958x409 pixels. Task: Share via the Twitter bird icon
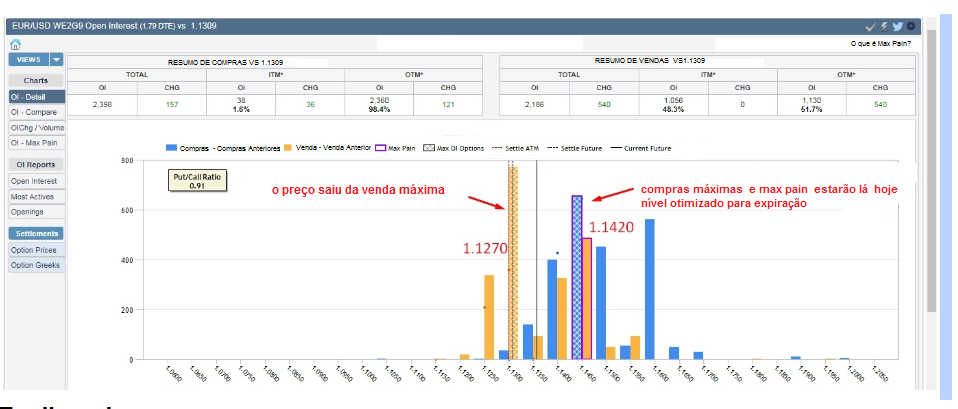click(x=898, y=26)
